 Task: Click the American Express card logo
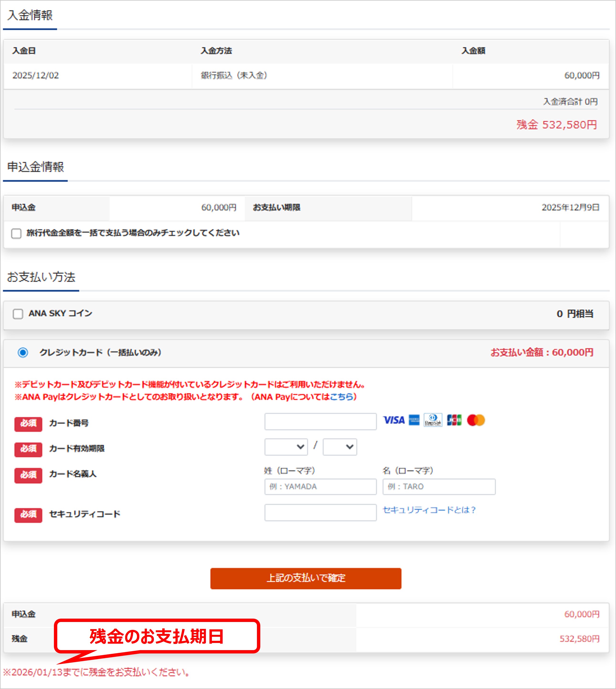pos(414,420)
